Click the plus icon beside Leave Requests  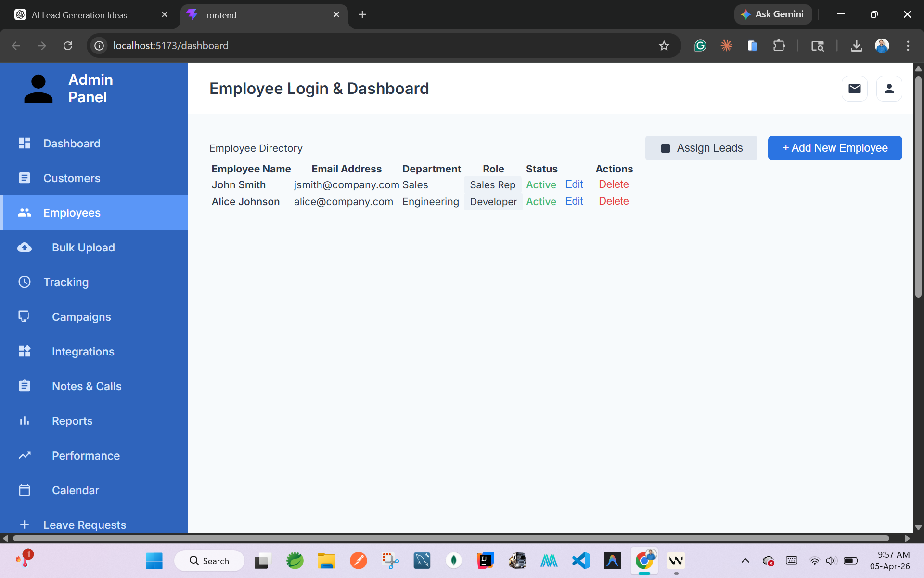[25, 525]
